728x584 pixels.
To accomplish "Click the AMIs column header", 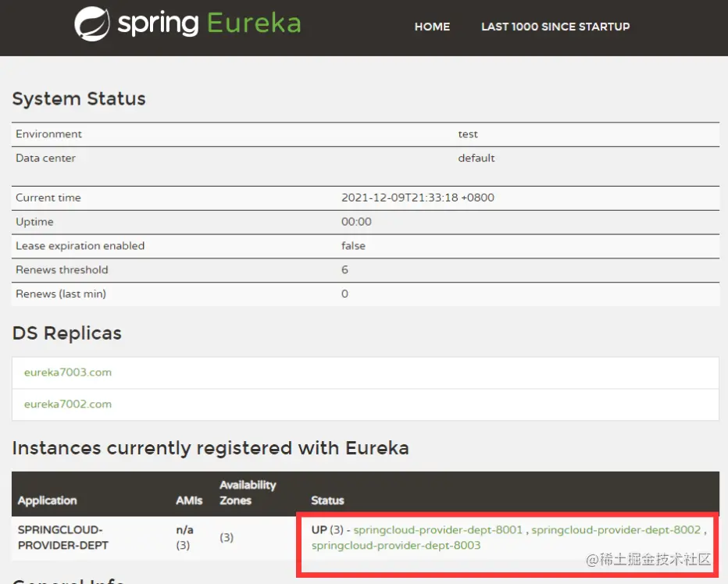I will pyautogui.click(x=190, y=500).
